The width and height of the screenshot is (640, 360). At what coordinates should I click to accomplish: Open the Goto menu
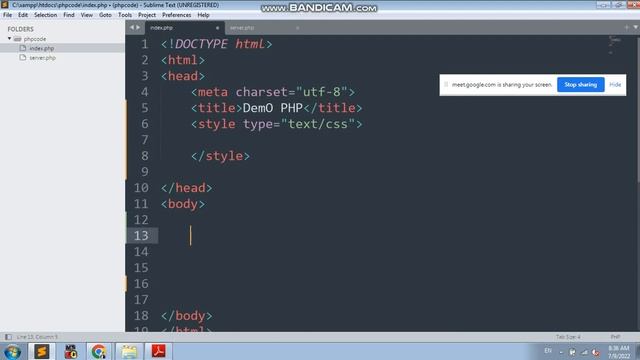point(105,15)
